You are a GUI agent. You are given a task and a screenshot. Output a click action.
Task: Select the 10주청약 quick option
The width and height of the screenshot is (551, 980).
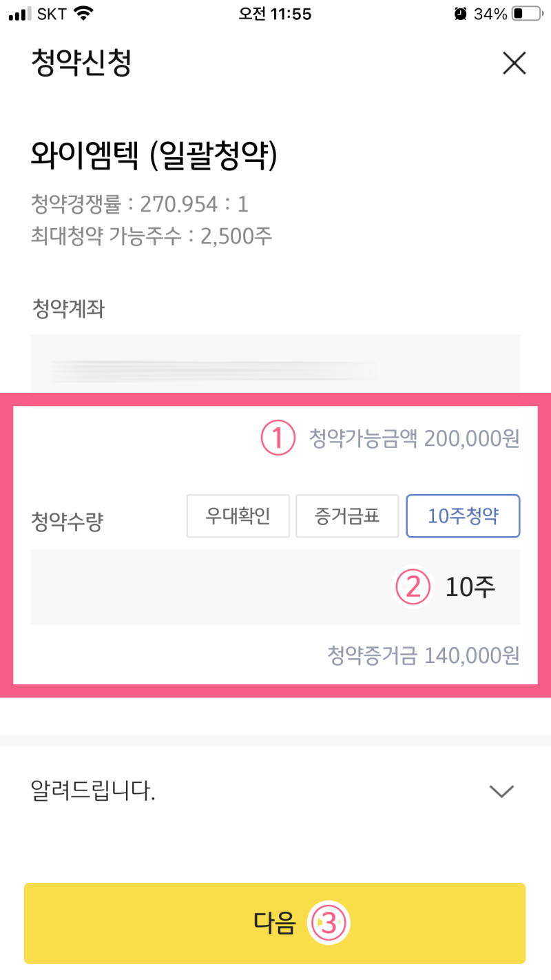tap(463, 516)
